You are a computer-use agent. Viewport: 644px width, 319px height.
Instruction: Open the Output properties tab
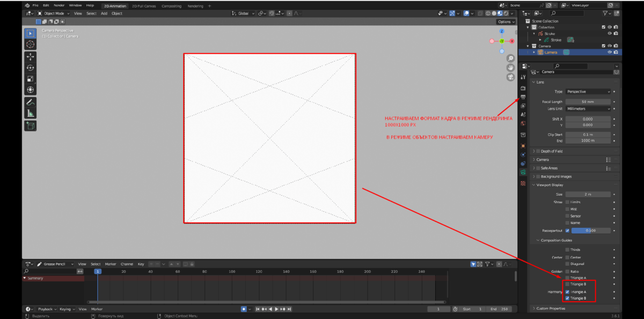click(523, 97)
